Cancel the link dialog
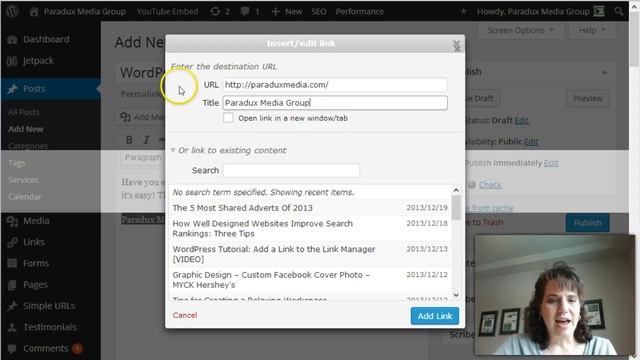The height and width of the screenshot is (360, 640). pos(184,315)
